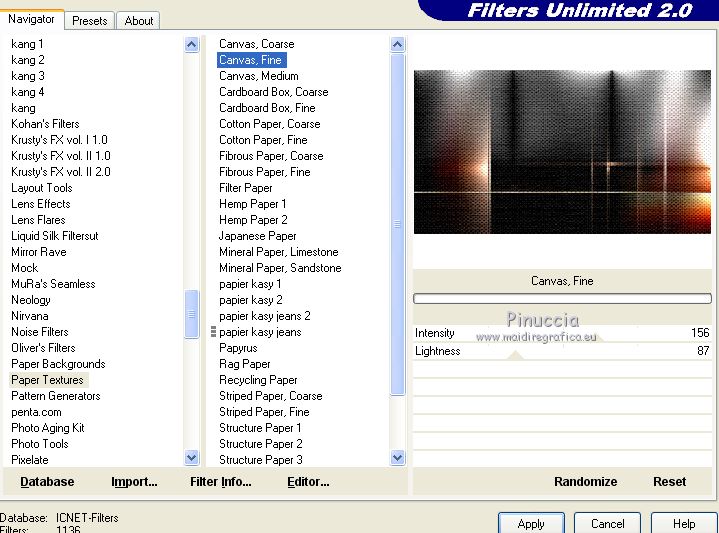Adjust the Intensity slider
The image size is (719, 533).
click(562, 333)
